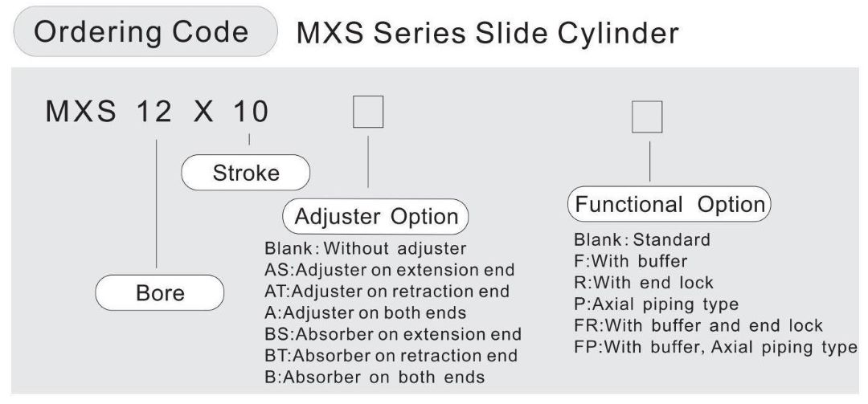The height and width of the screenshot is (404, 868).
Task: Click the Stroke label
Action: (x=246, y=173)
